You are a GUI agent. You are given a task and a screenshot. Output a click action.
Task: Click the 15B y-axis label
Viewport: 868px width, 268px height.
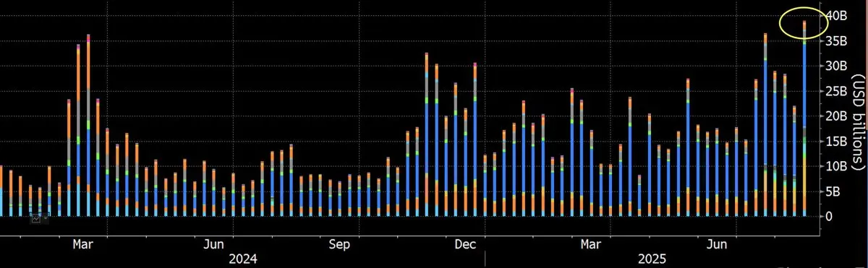837,141
